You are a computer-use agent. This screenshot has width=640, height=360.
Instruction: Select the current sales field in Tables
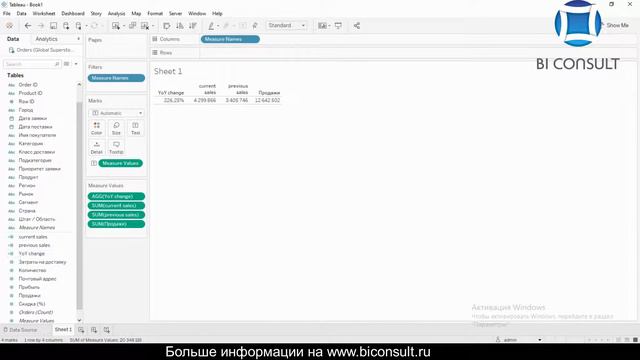[x=33, y=237]
